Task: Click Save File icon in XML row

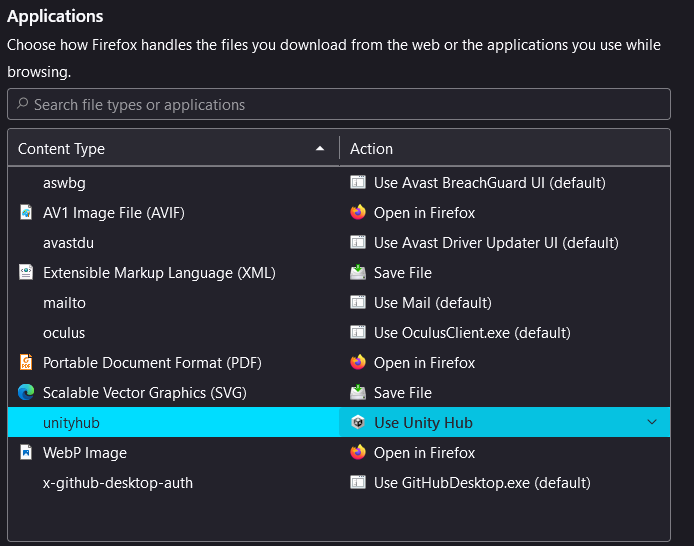Action: pyautogui.click(x=358, y=273)
